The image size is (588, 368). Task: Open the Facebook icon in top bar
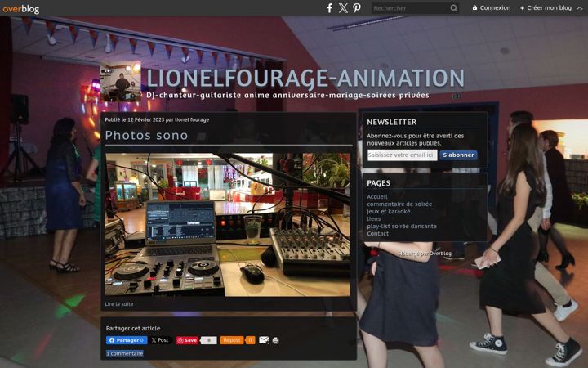click(x=329, y=8)
